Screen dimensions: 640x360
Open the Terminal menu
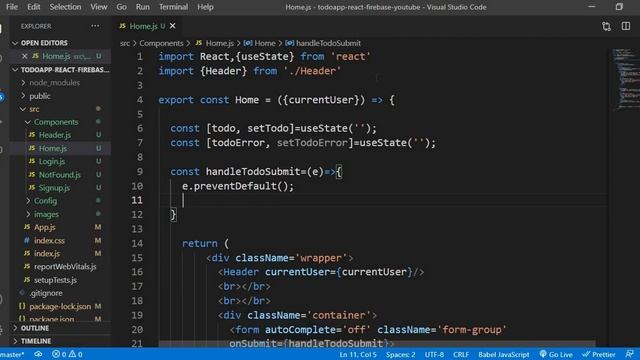173,7
